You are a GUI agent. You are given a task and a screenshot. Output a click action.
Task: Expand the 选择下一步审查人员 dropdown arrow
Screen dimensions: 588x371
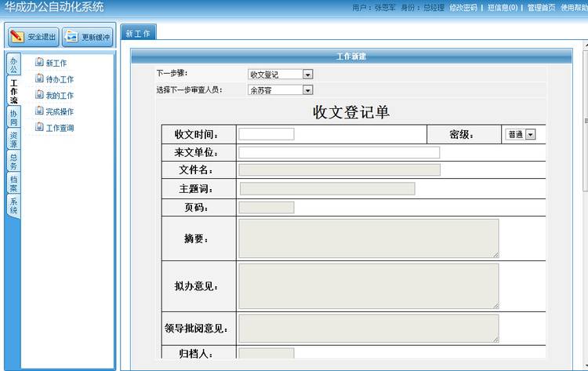[307, 90]
